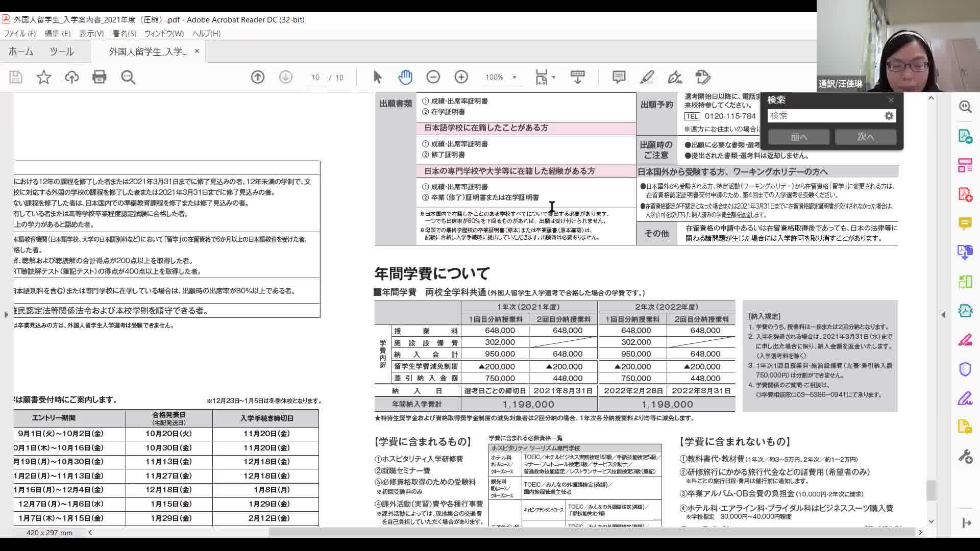Select the arrow selection tool

[377, 77]
